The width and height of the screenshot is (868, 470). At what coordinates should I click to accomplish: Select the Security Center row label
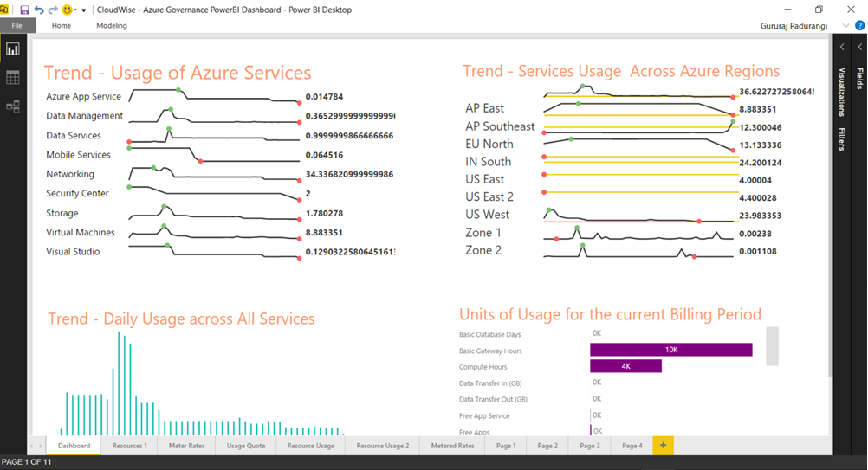click(x=77, y=194)
